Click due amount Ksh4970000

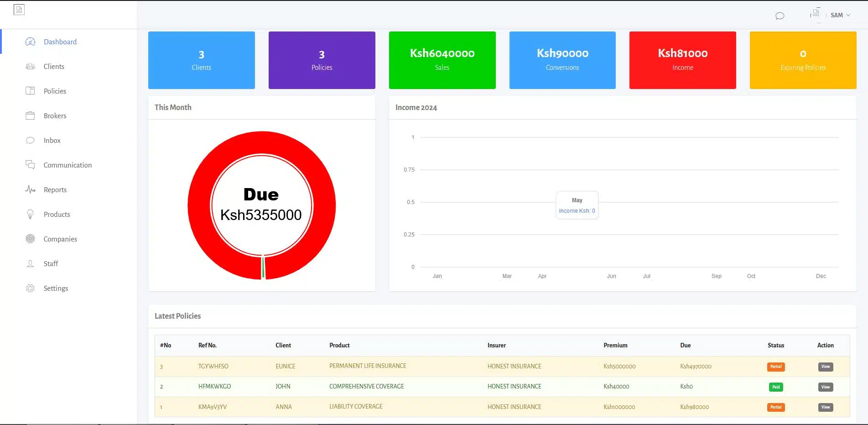(x=696, y=367)
